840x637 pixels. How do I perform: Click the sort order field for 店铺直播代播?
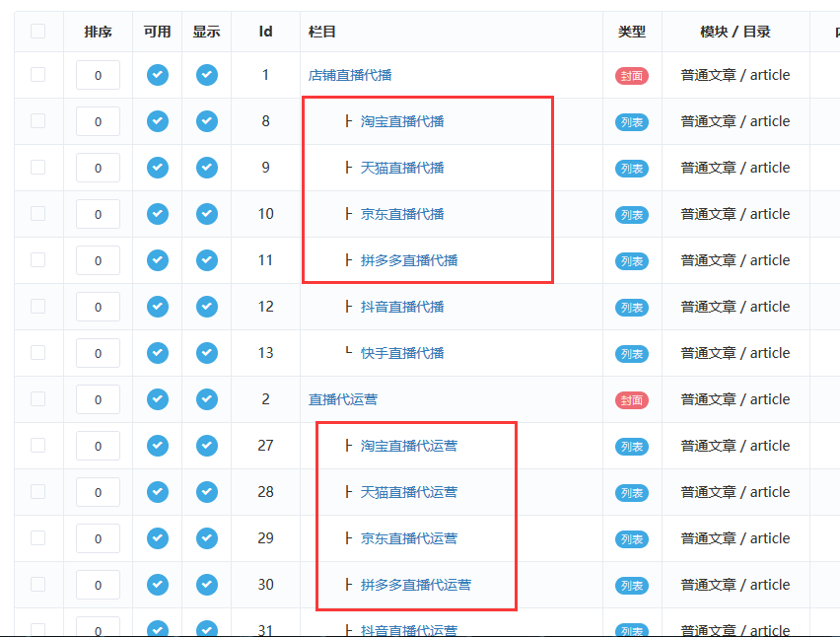tap(98, 75)
